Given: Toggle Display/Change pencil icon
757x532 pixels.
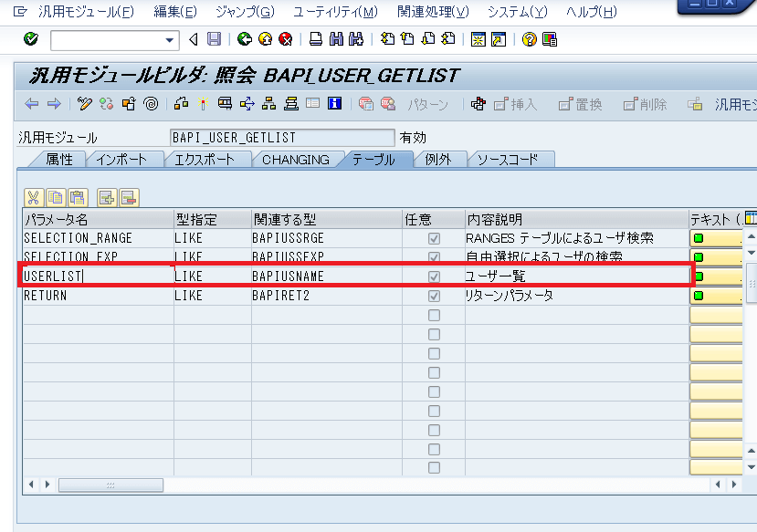Looking at the screenshot, I should [x=85, y=104].
